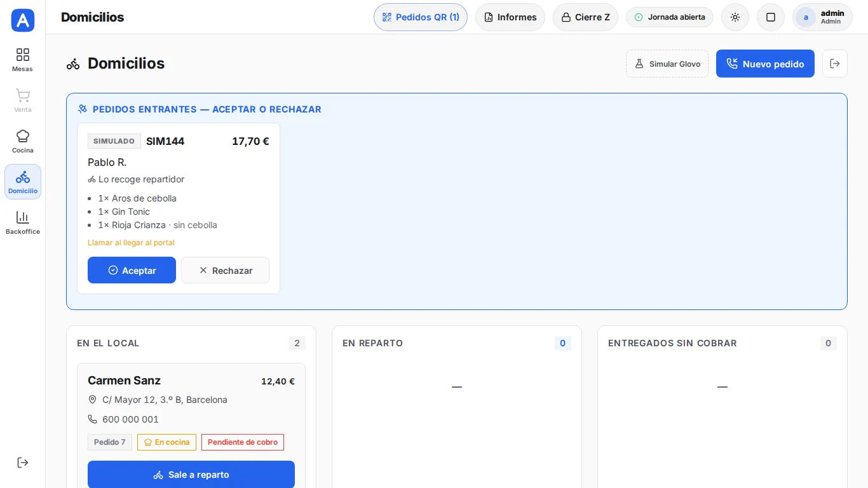868x488 pixels.
Task: Click the '1× Rioja Crianza' item
Action: (x=158, y=225)
